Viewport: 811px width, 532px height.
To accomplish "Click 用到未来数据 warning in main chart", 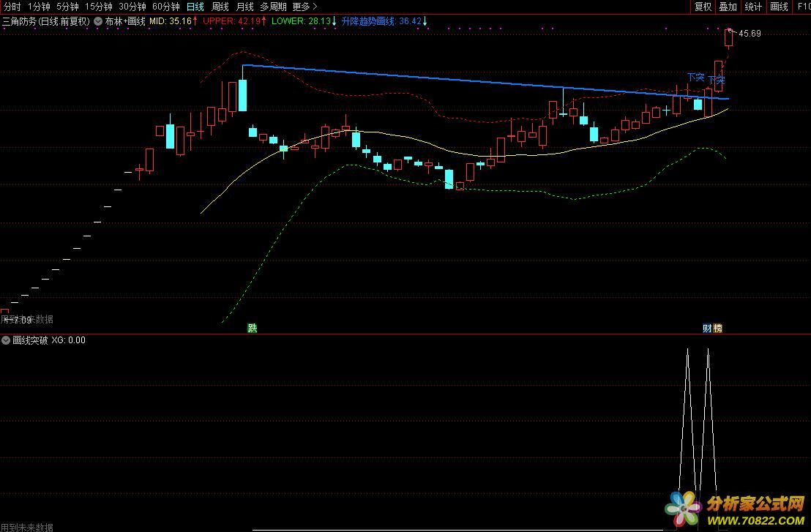I will [27, 320].
